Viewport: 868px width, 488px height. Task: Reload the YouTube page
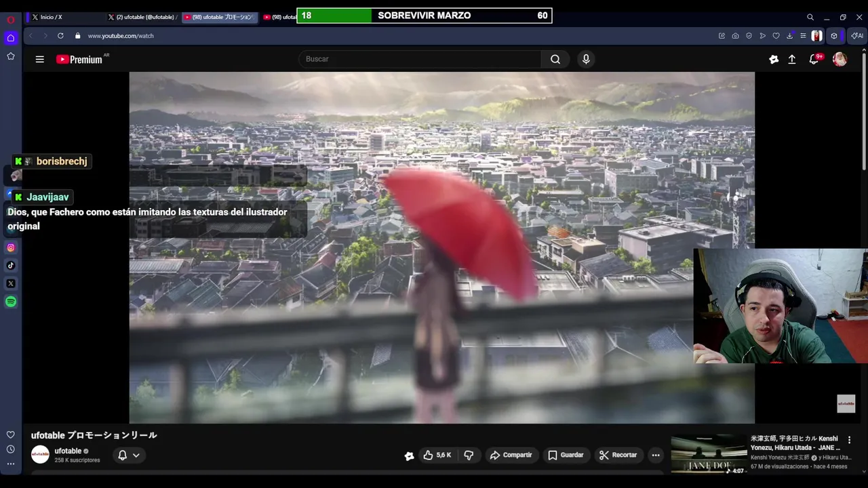[x=60, y=36]
